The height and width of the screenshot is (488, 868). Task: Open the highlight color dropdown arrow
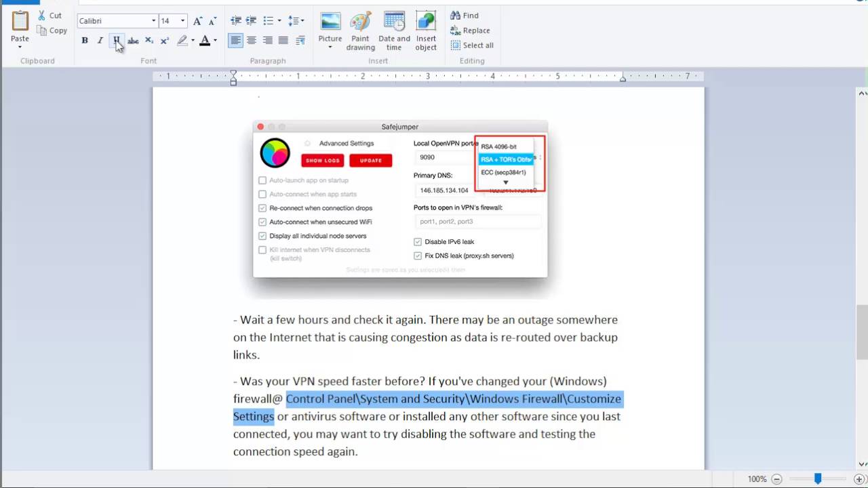pyautogui.click(x=193, y=41)
